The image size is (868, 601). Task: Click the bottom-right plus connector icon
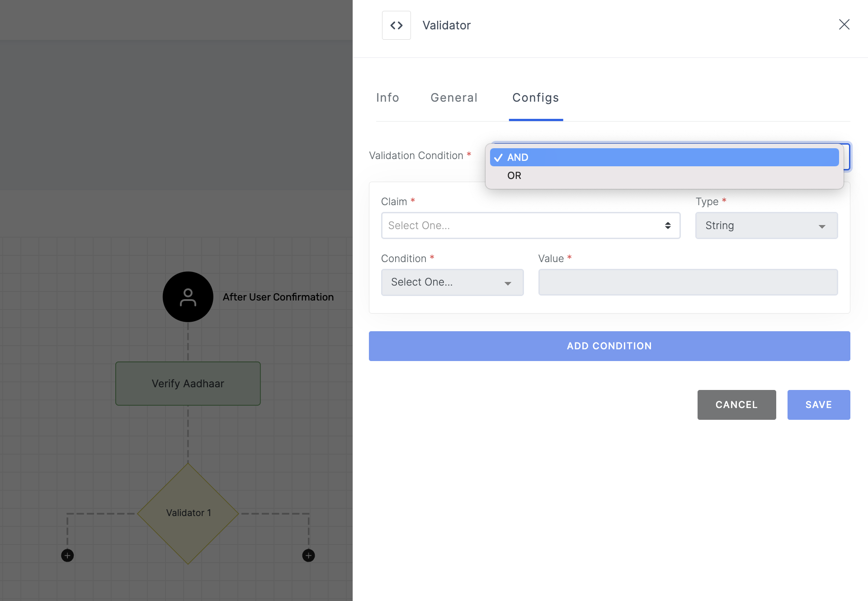pos(308,555)
